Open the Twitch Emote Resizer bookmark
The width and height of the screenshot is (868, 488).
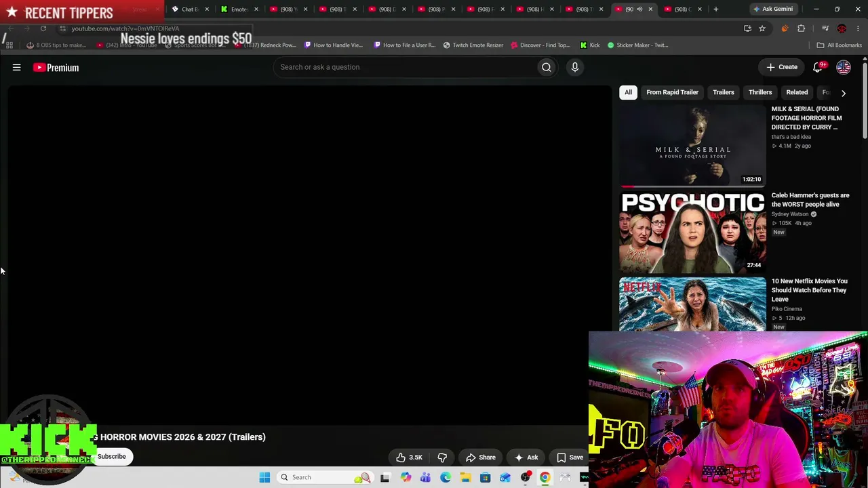click(473, 45)
